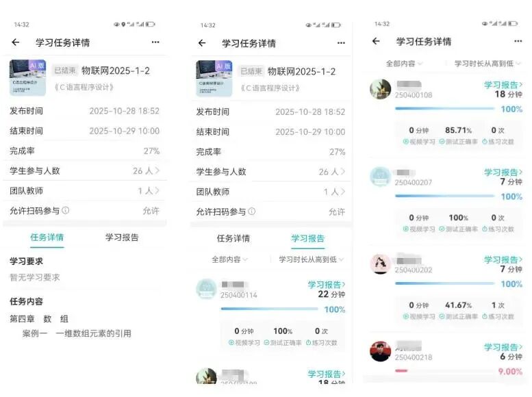Tap 完成率 27% row in left screen
532x397 pixels.
pos(84,151)
